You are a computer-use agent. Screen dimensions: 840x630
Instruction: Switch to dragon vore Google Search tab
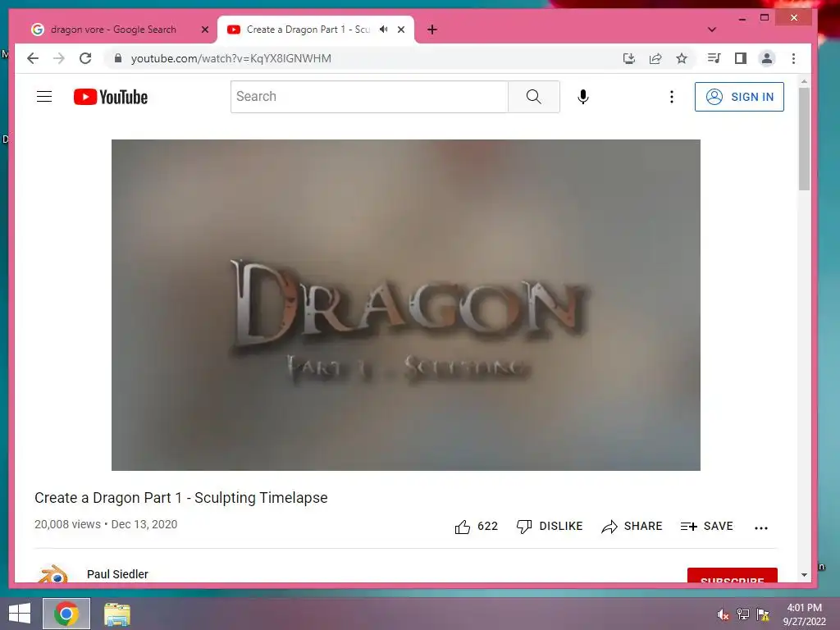pyautogui.click(x=113, y=30)
